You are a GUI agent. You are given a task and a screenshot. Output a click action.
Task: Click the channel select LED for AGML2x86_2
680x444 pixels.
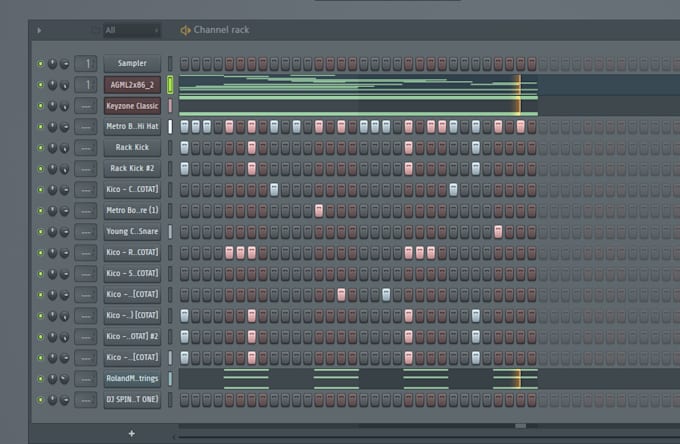tap(170, 85)
